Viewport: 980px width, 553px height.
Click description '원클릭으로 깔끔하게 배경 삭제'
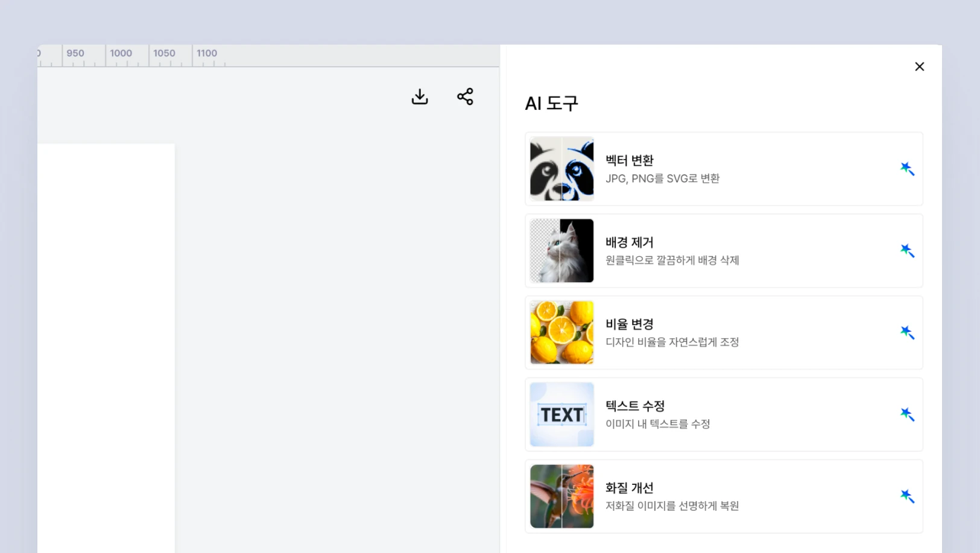[672, 261]
